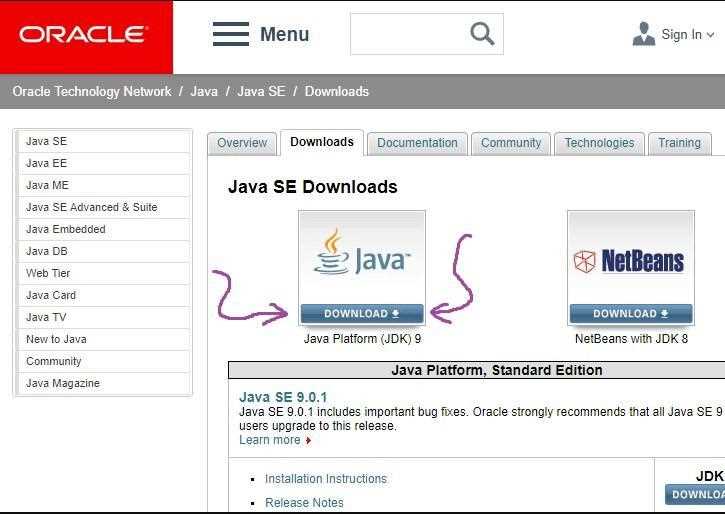The height and width of the screenshot is (514, 725).
Task: Click the NetBeans with JDK 8 Download button
Action: pos(631,314)
